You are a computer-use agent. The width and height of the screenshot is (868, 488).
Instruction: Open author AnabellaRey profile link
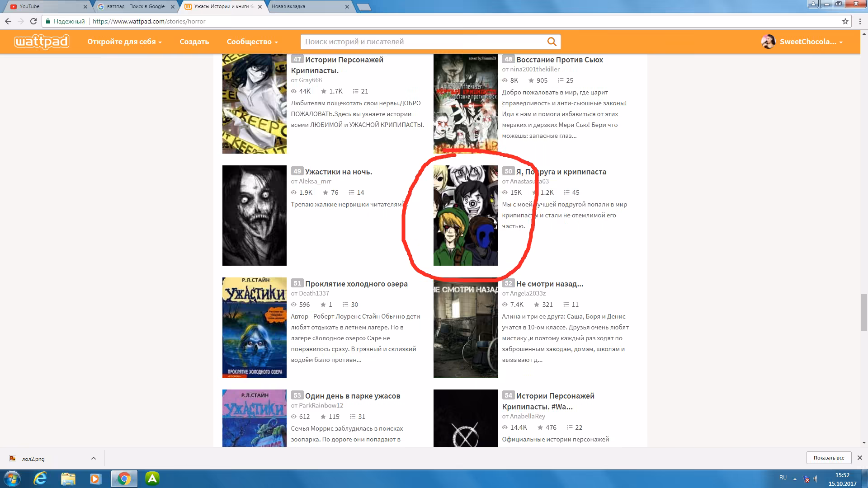click(x=528, y=416)
